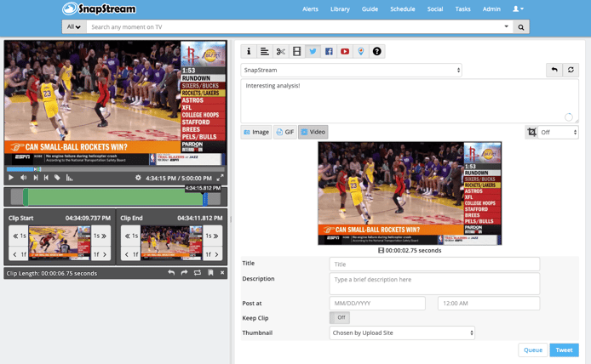The height and width of the screenshot is (364, 591).
Task: Open the Admin menu
Action: click(491, 9)
